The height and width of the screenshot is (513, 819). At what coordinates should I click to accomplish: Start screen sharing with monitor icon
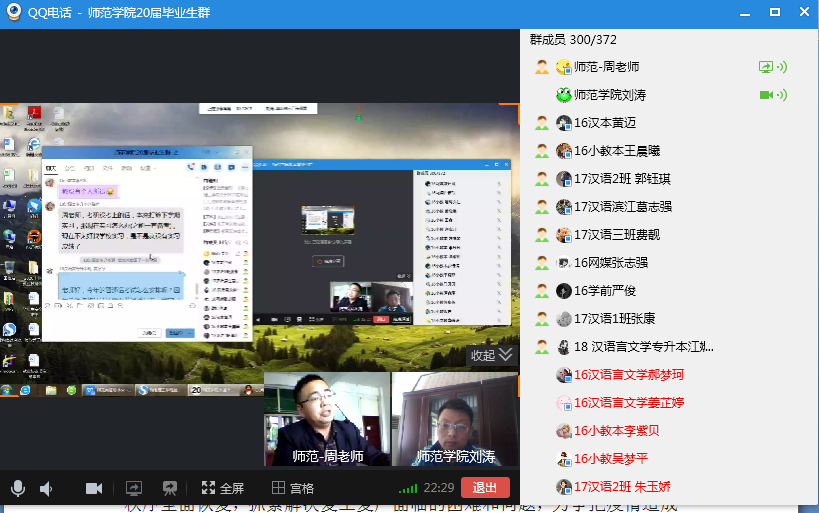point(134,488)
